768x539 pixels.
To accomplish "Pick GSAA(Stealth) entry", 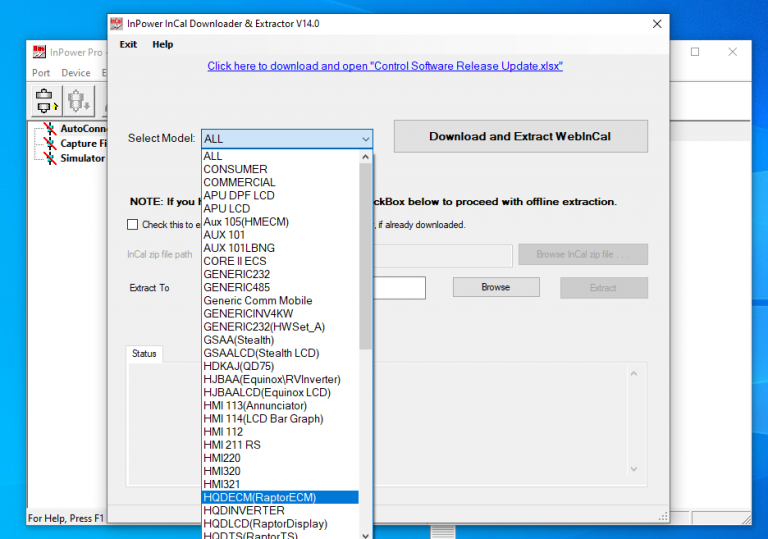I will coord(280,340).
